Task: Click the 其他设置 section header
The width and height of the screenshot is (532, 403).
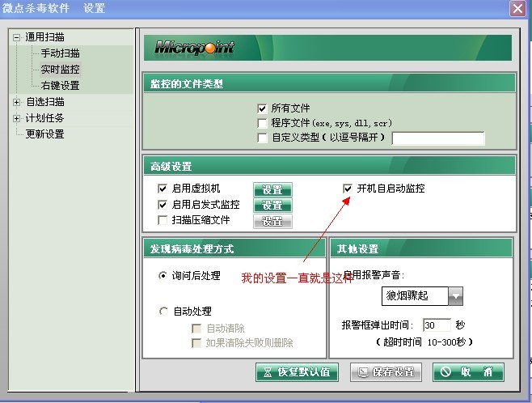Action: click(x=421, y=249)
